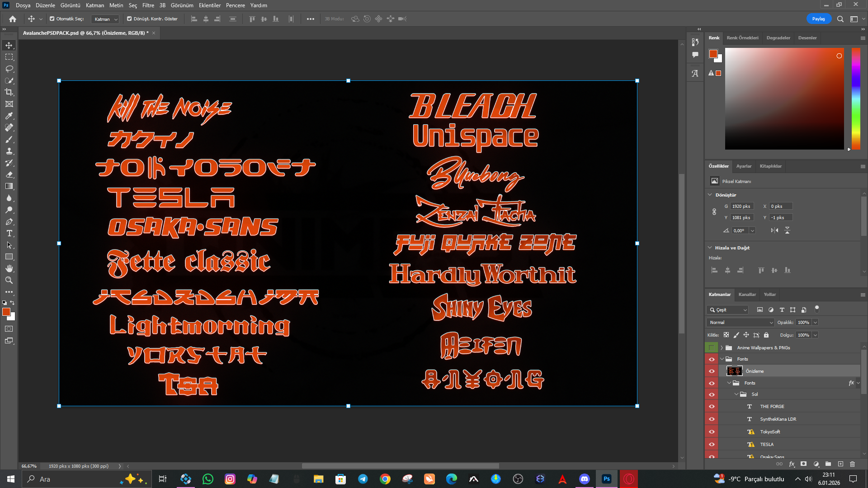This screenshot has height=488, width=868.
Task: Select the Brush tool
Action: (x=9, y=139)
